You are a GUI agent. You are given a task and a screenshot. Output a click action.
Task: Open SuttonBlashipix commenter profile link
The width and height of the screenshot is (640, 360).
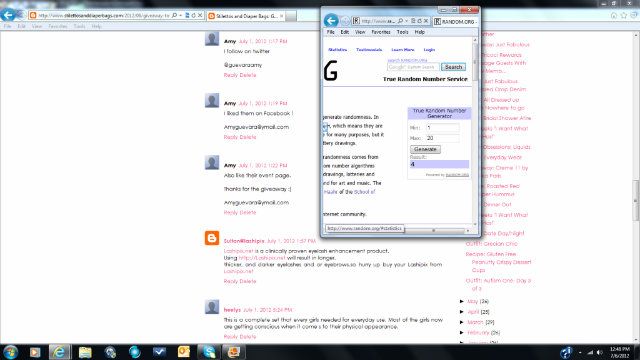pyautogui.click(x=244, y=241)
